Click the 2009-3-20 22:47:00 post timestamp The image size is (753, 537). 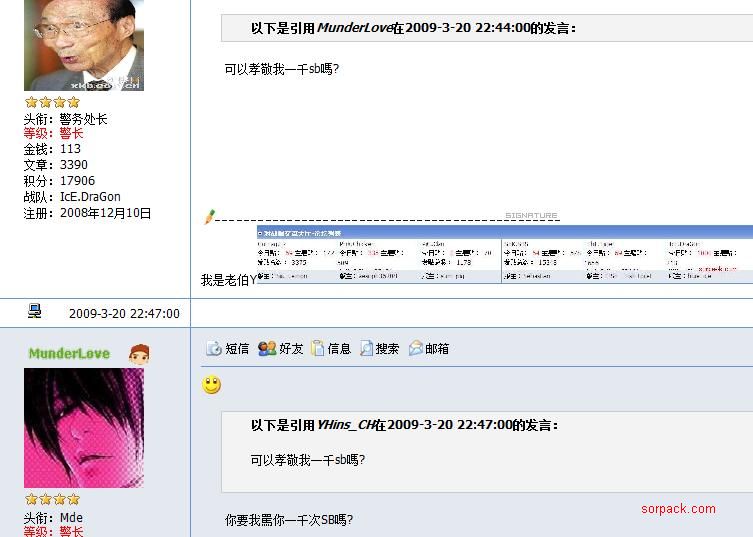[124, 313]
